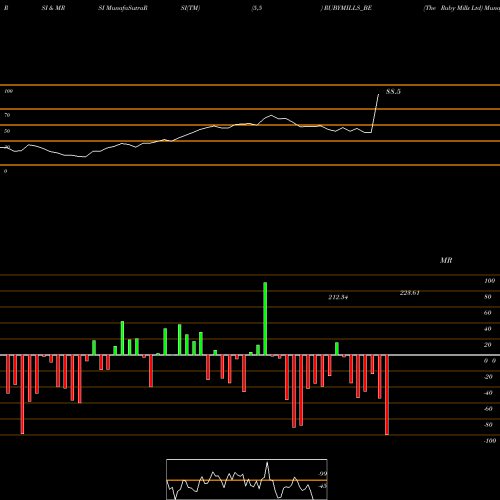Click the -99 label in the mini chart
Screen dimensions: 500x500
click(322, 474)
